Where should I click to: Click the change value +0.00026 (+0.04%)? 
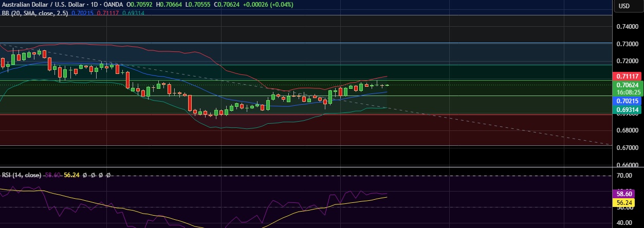(269, 5)
